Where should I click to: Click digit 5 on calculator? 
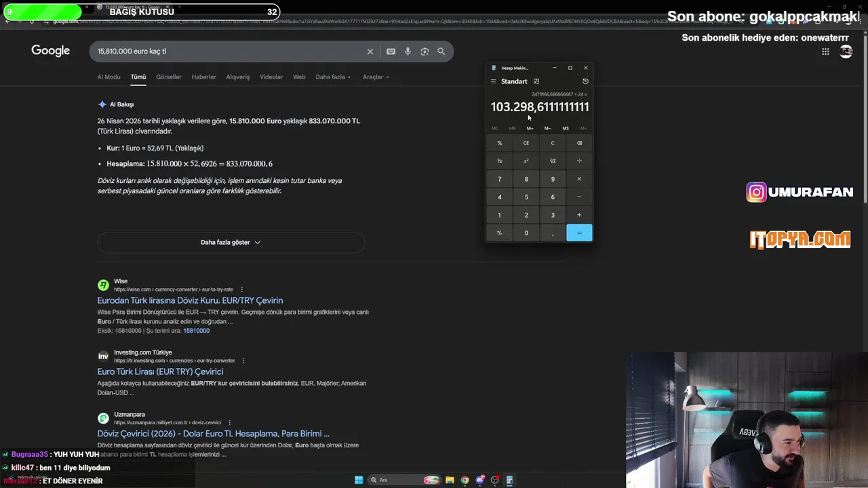tap(526, 197)
